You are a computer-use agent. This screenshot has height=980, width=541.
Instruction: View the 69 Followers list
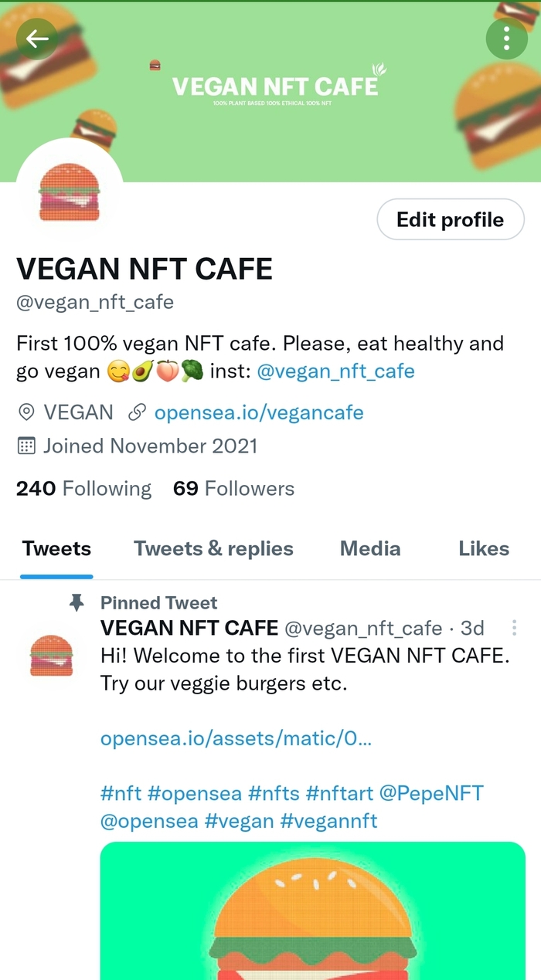pos(233,488)
